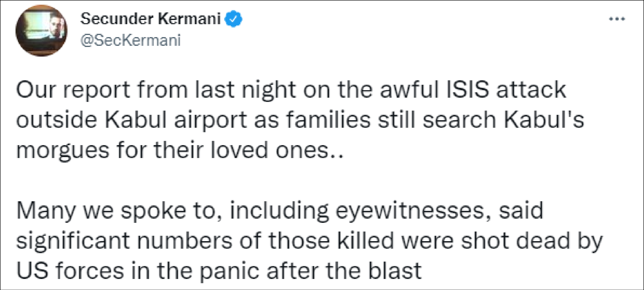Viewport: 644px width, 290px height.
Task: Click the blue verified checkmark badge
Action: [234, 19]
